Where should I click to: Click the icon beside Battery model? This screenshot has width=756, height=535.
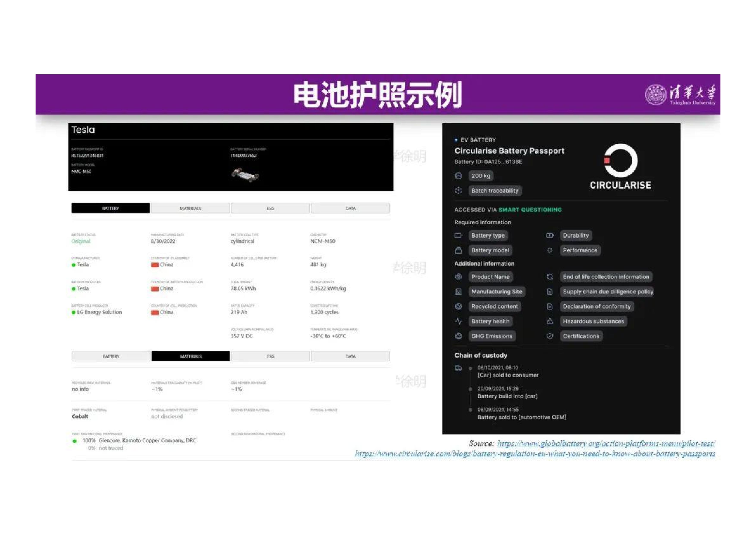click(x=458, y=250)
